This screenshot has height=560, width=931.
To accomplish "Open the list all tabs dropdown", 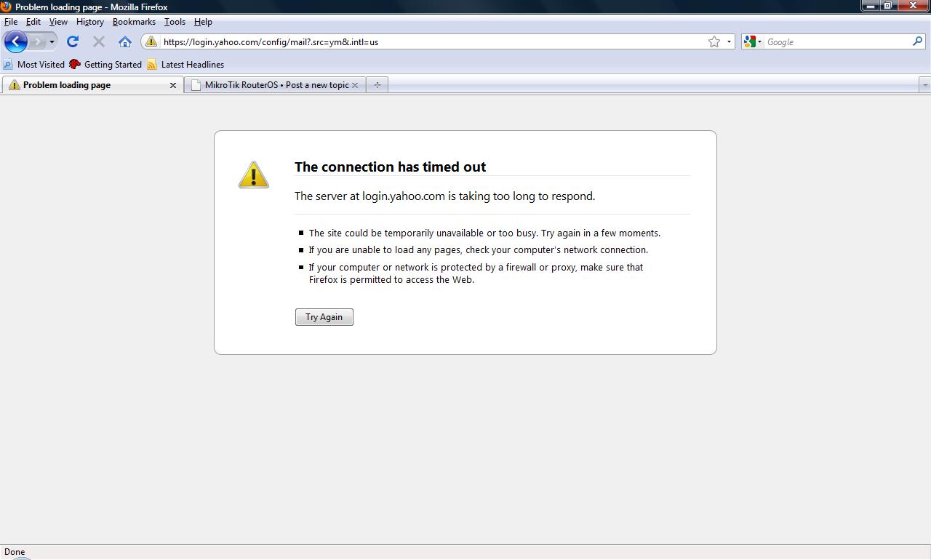I will click(x=925, y=85).
